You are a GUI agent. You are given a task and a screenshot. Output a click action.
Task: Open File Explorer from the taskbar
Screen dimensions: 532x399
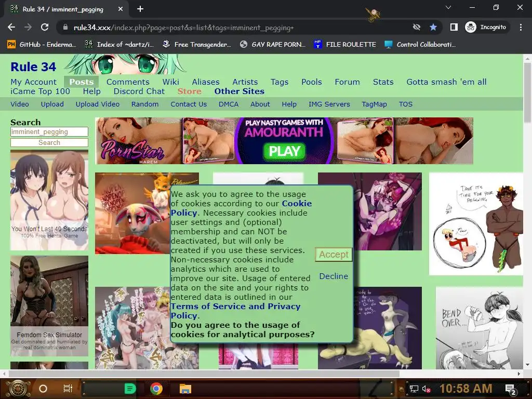pos(185,389)
